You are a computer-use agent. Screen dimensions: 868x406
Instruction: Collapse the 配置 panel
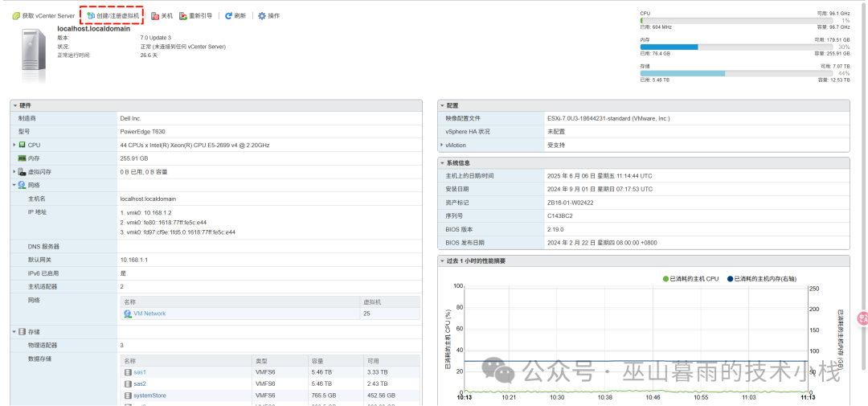pyautogui.click(x=442, y=105)
